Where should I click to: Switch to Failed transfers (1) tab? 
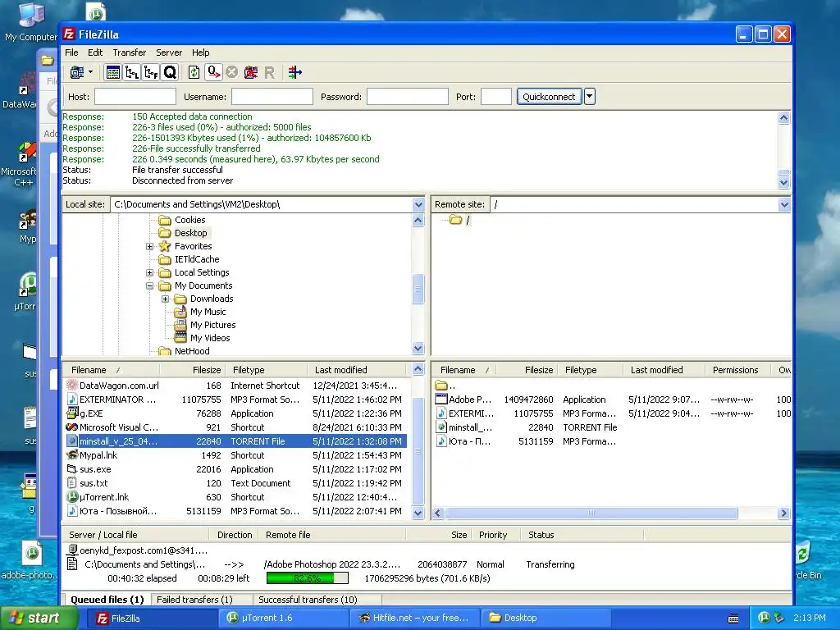click(x=195, y=600)
